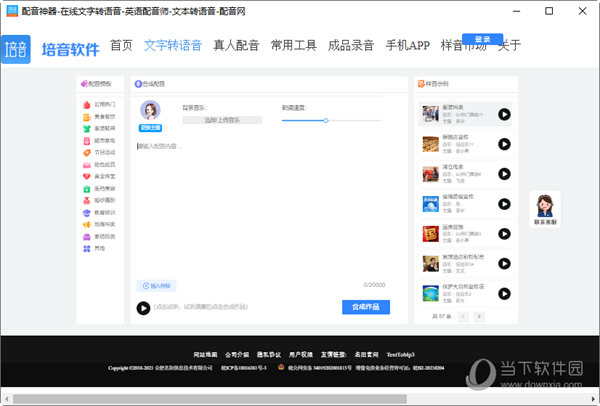Viewport: 600px width, 406px height.
Task: Open the 婚纱摄影 template category
Action: pos(99,200)
